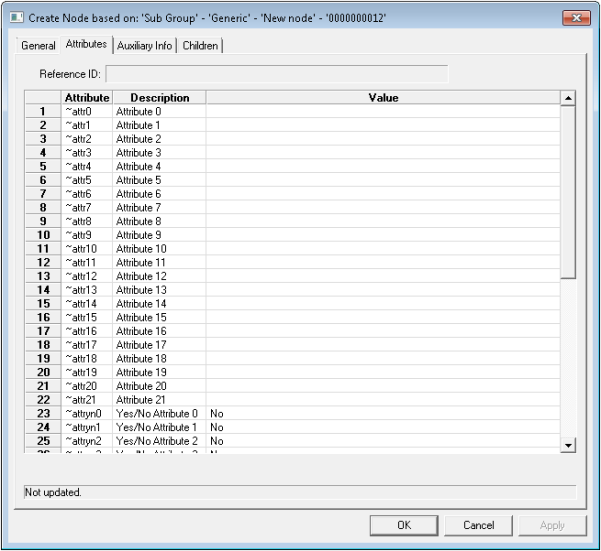
Task: Click the Value column header
Action: (x=383, y=98)
